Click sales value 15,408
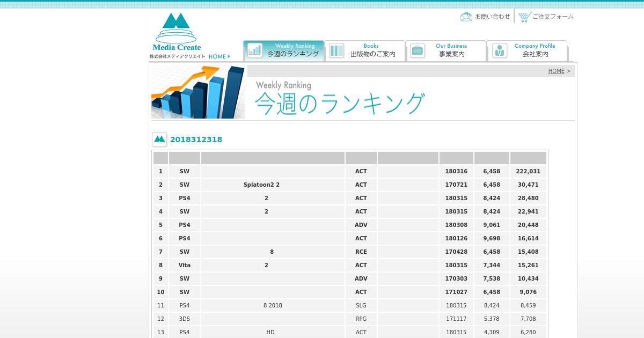The height and width of the screenshot is (338, 644). coord(528,252)
